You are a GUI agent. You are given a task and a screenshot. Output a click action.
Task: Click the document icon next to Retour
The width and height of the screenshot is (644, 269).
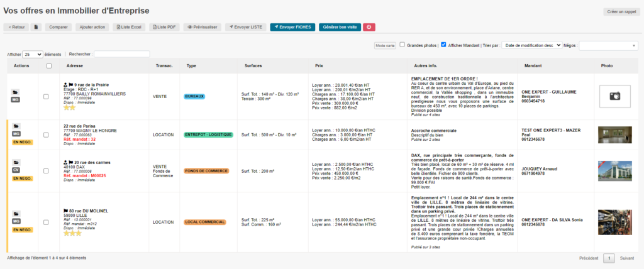coord(36,27)
